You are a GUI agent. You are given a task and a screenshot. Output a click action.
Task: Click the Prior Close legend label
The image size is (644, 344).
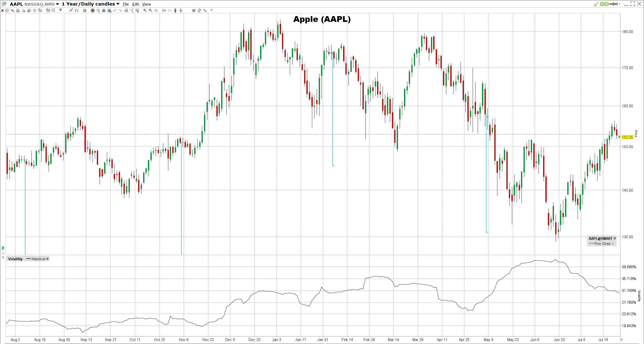(602, 244)
